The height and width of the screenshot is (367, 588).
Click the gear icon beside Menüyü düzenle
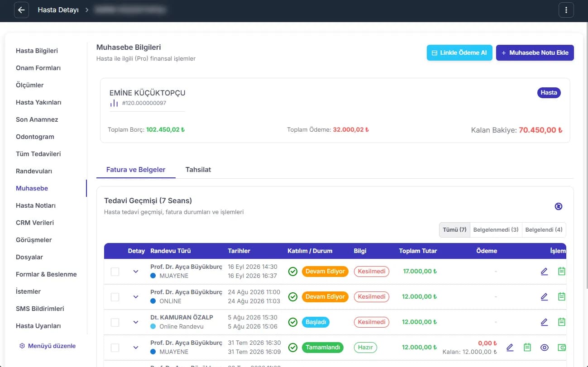[22, 346]
